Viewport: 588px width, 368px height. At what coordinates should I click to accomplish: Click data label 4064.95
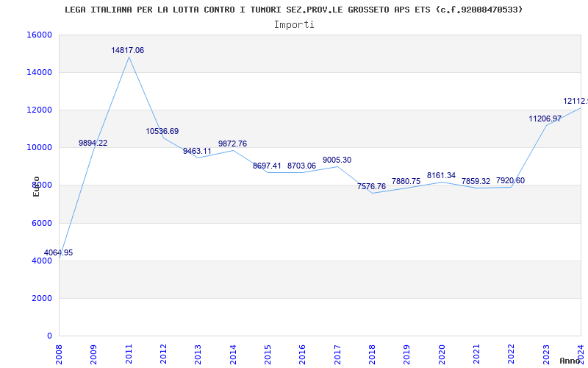click(59, 252)
